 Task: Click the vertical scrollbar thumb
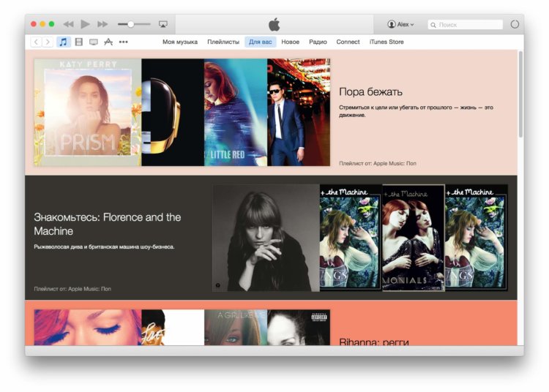[x=520, y=94]
